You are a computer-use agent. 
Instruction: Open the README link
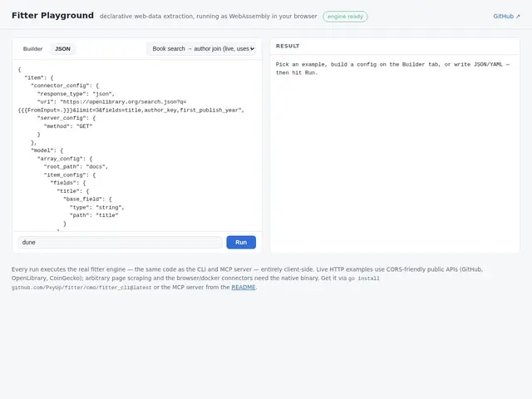pyautogui.click(x=244, y=287)
